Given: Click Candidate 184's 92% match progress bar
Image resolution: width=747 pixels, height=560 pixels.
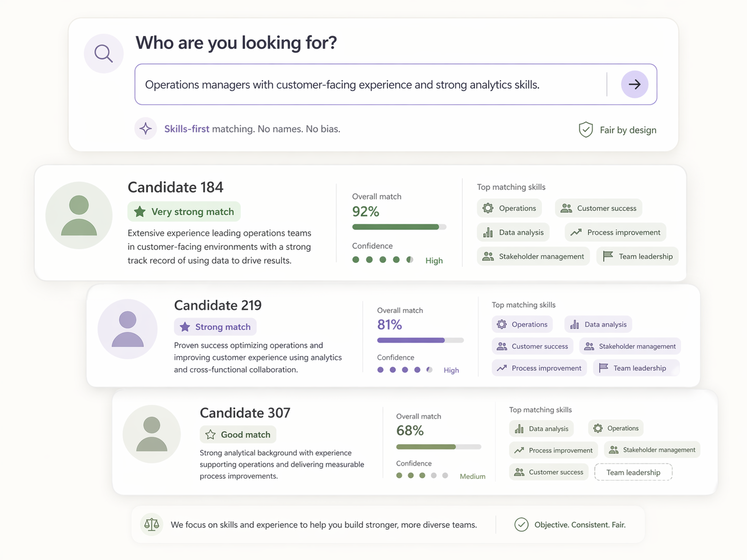Looking at the screenshot, I should tap(399, 227).
